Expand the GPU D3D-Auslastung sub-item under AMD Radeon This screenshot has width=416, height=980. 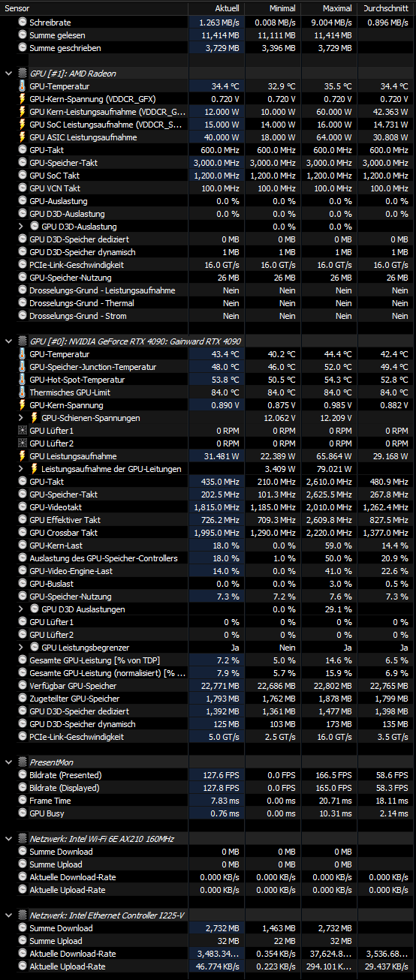pyautogui.click(x=21, y=227)
